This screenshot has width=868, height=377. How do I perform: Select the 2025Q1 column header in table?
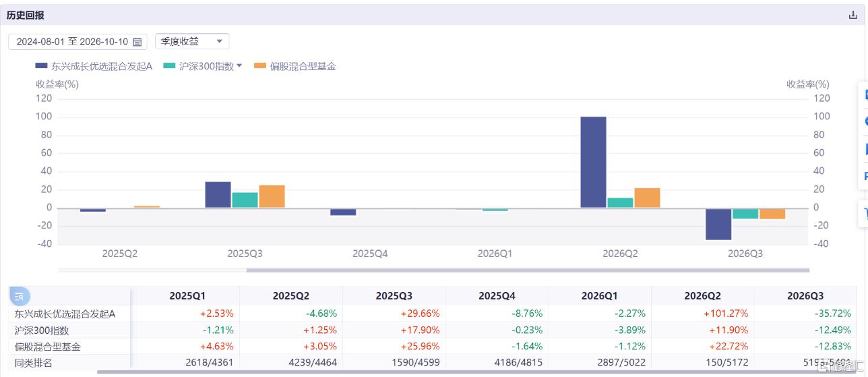188,296
